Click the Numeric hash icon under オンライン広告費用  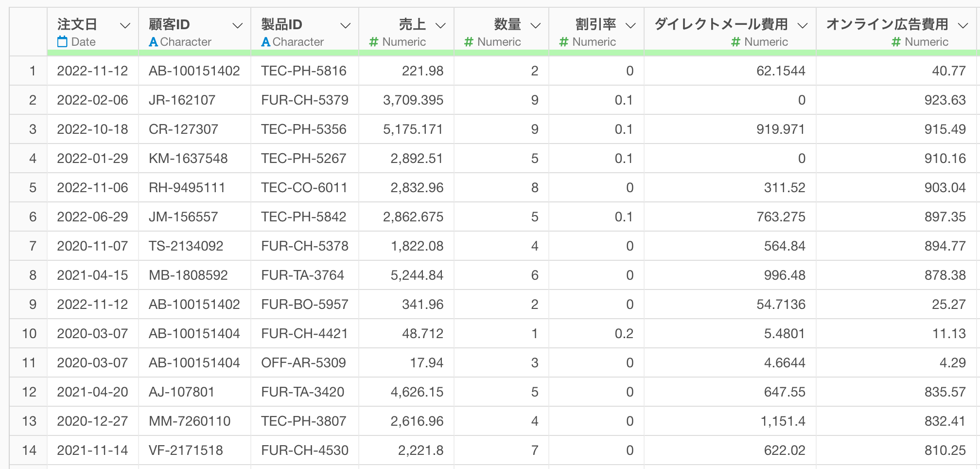(x=896, y=42)
